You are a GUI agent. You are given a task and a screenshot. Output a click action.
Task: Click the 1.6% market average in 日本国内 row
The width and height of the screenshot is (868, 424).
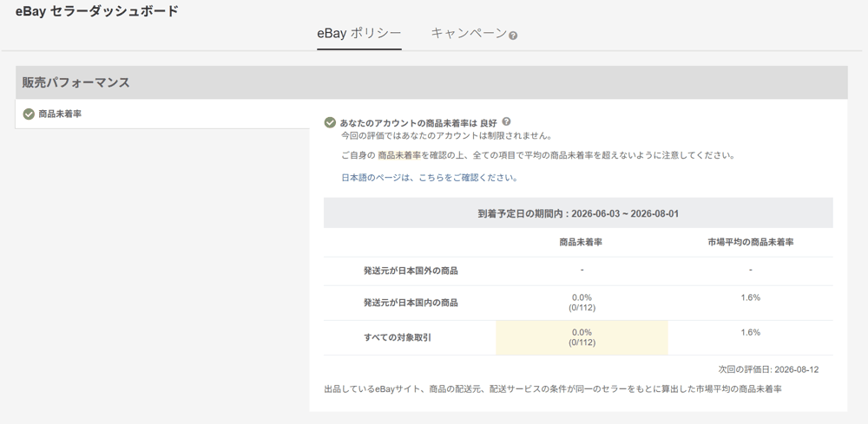(750, 297)
